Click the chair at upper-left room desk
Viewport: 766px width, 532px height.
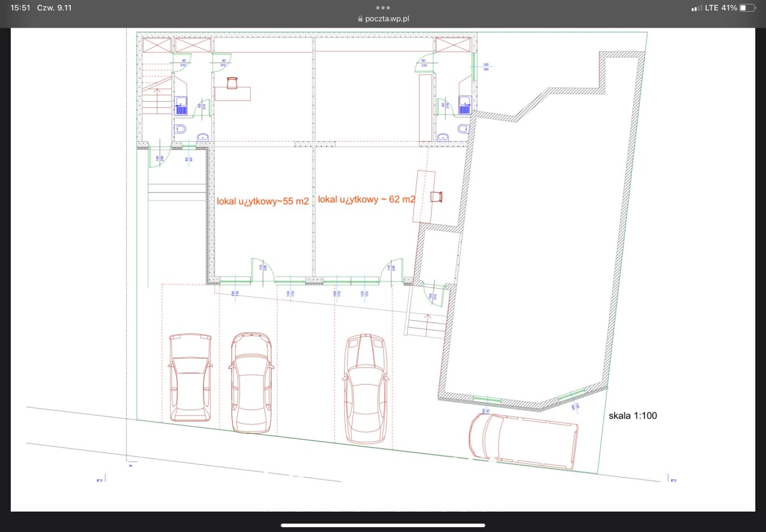coord(232,82)
